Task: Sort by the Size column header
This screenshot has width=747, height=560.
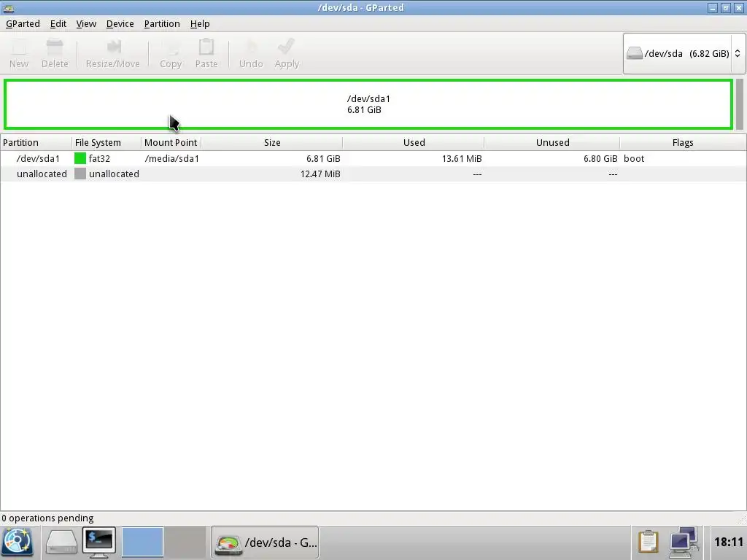Action: (x=272, y=142)
